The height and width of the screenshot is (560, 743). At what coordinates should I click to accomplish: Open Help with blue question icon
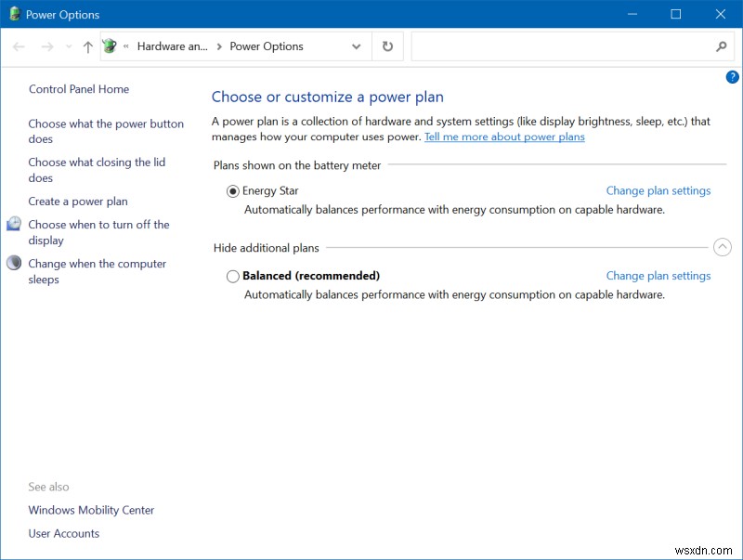point(732,77)
